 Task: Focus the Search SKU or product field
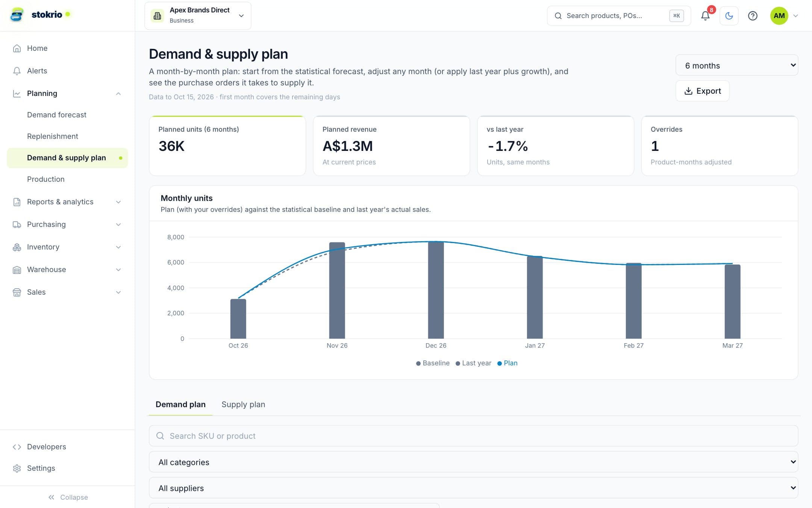click(473, 436)
